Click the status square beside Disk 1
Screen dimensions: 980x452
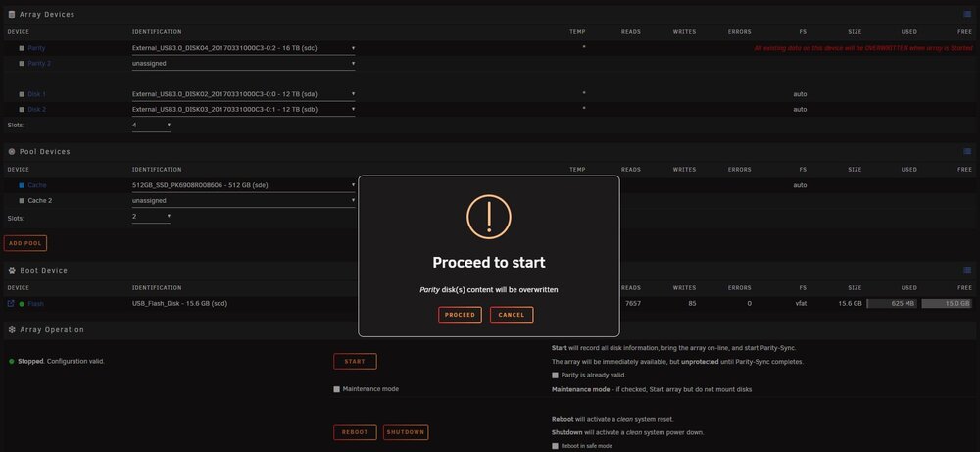click(22, 94)
